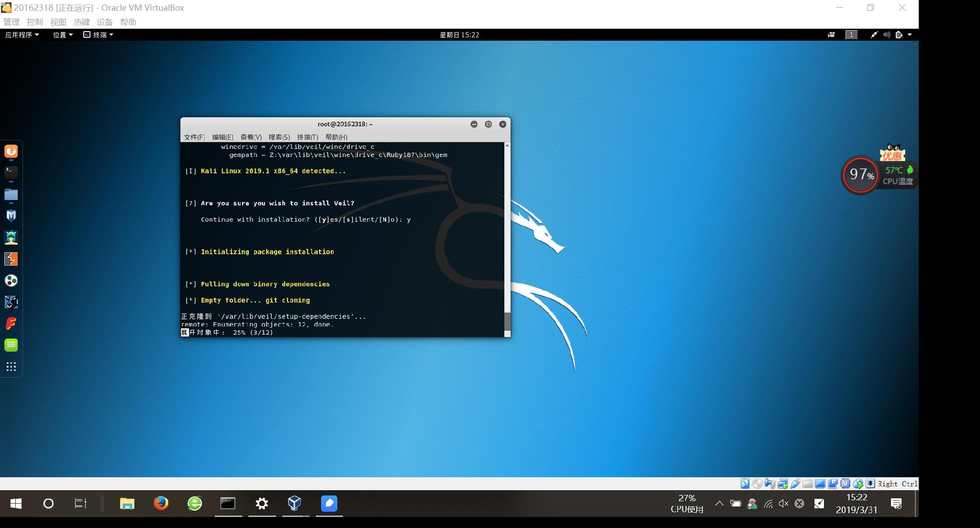Screen dimensions: 980x528
Task: Open terminal 搜索(S) menu
Action: tap(279, 137)
